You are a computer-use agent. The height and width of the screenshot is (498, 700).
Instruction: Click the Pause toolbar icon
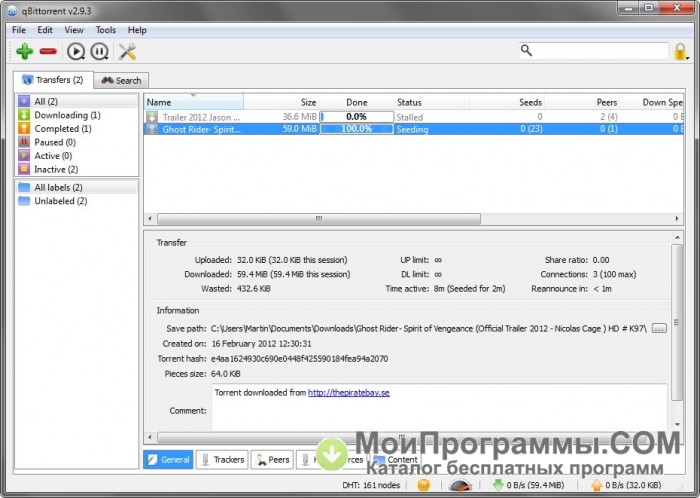pyautogui.click(x=99, y=51)
